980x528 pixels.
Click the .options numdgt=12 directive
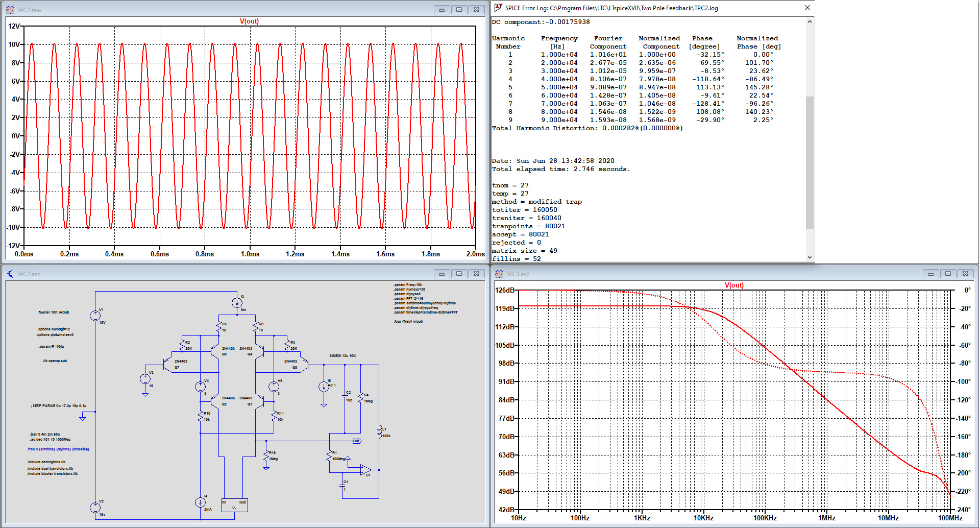pos(54,329)
